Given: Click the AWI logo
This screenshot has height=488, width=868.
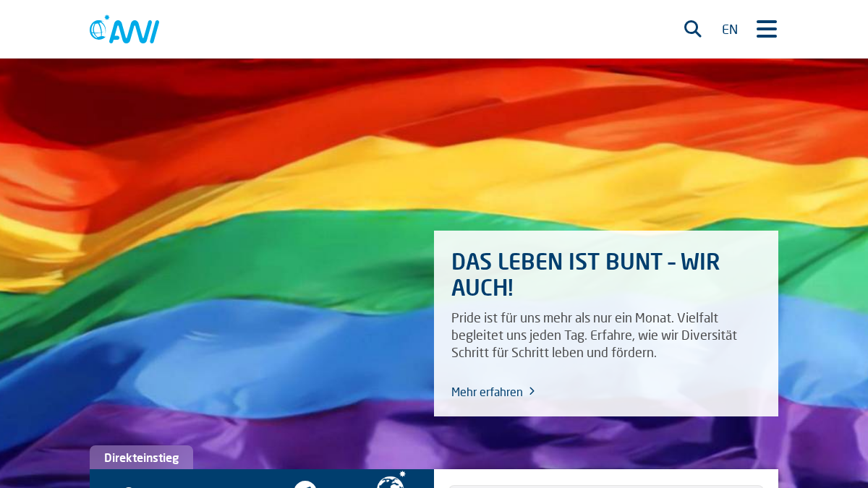Looking at the screenshot, I should point(124,30).
